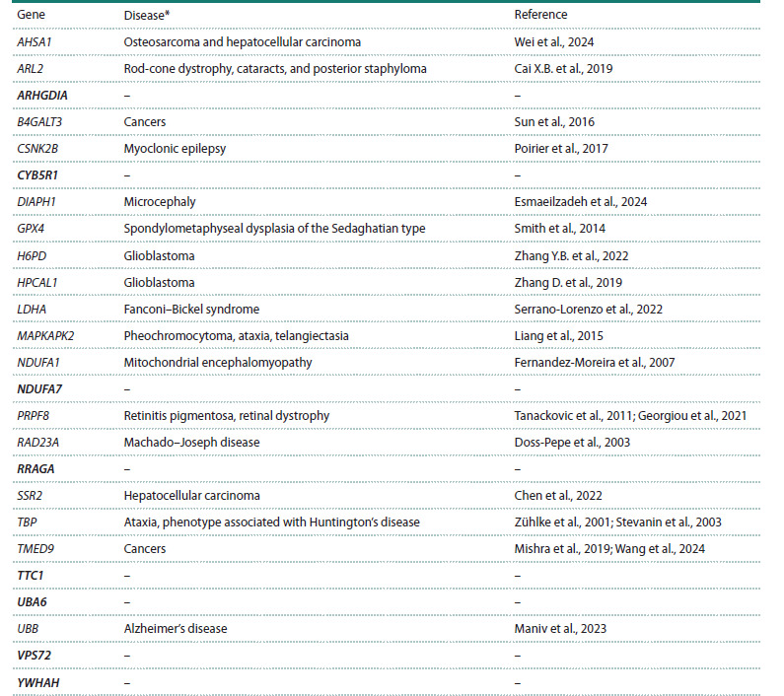The height and width of the screenshot is (696, 784).
Task: Click 'Mitochondrial encephalomyopathy' disease cell
Action: click(218, 363)
